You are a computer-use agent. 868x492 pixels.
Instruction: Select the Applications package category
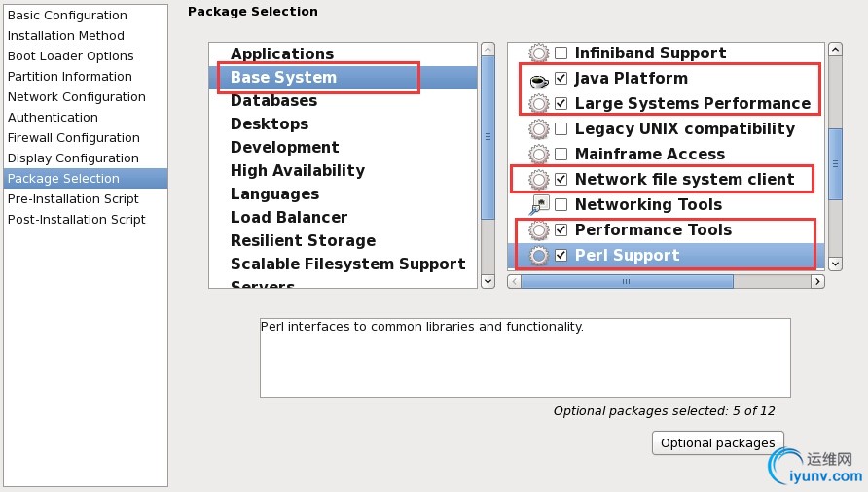pyautogui.click(x=343, y=54)
